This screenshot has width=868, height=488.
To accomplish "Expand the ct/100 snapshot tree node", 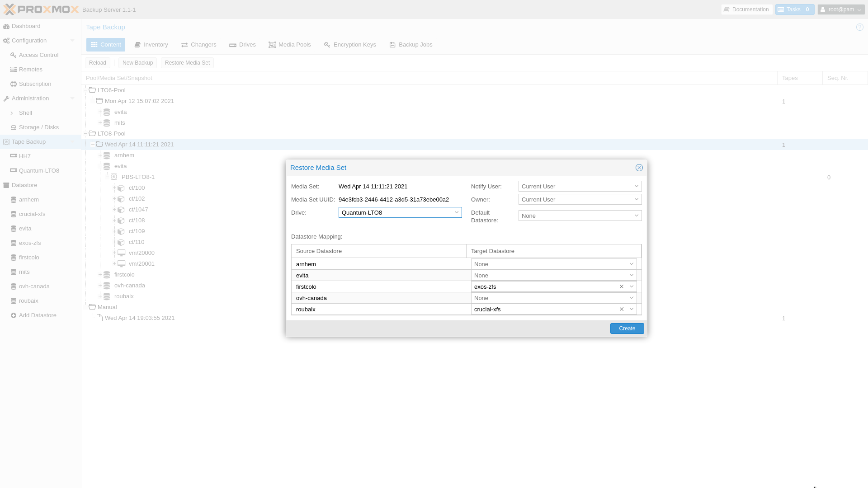I will 114,188.
